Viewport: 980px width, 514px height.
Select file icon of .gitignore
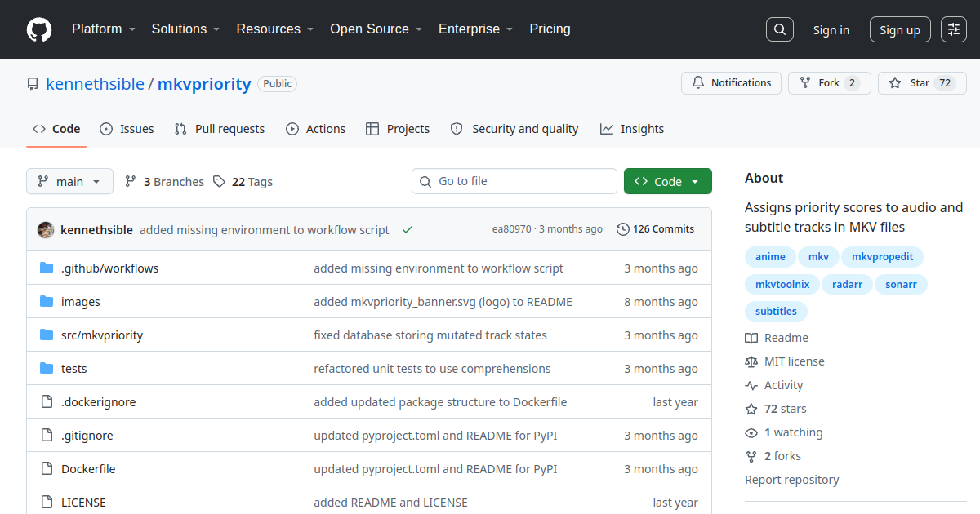[x=47, y=436]
